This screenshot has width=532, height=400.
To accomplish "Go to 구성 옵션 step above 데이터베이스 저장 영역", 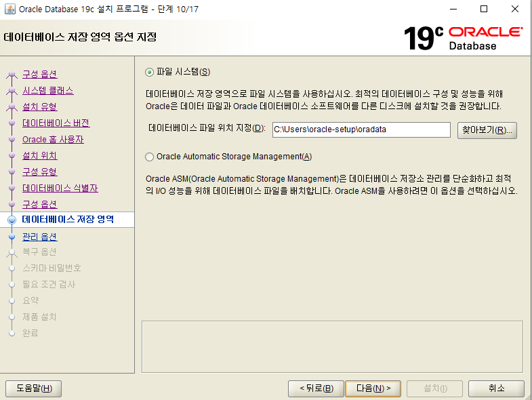I will [x=40, y=205].
